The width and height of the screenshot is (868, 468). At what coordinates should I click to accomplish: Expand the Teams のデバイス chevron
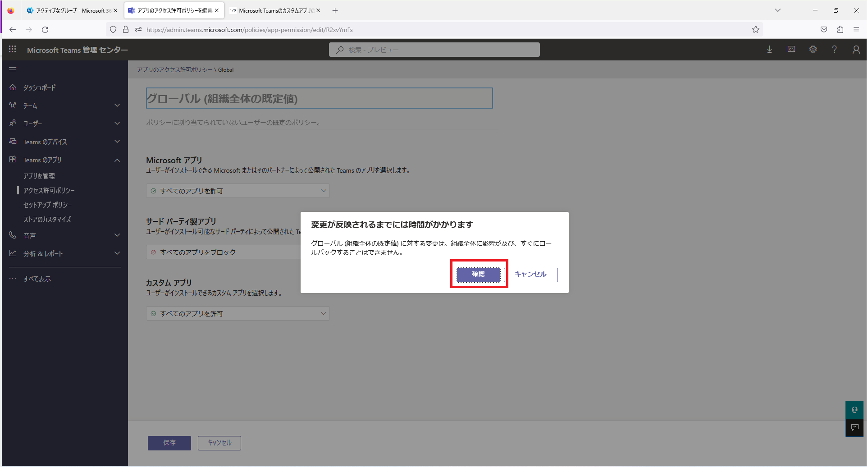117,142
